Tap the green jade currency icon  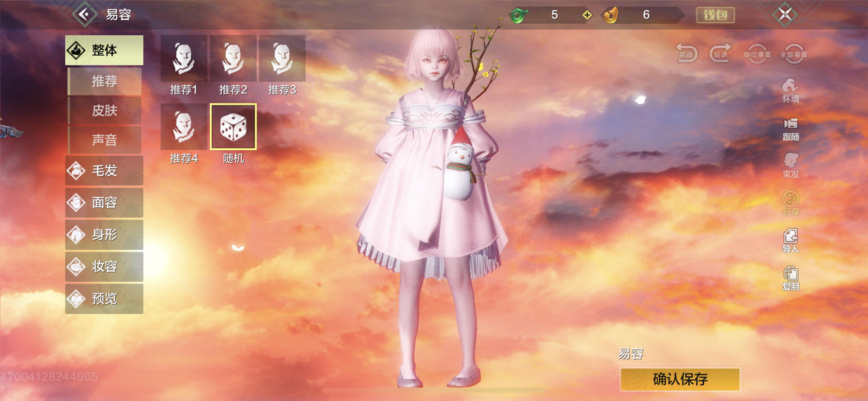tap(518, 15)
